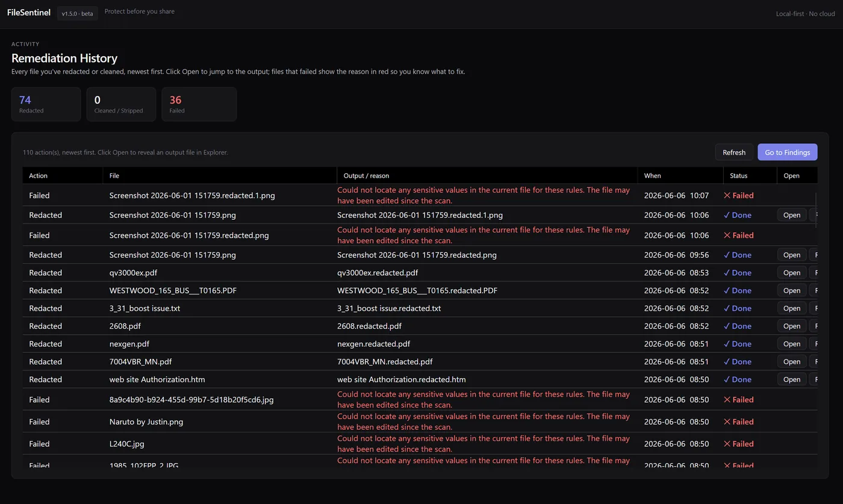The height and width of the screenshot is (504, 843).
Task: Click the Remediation History heading
Action: (x=64, y=58)
